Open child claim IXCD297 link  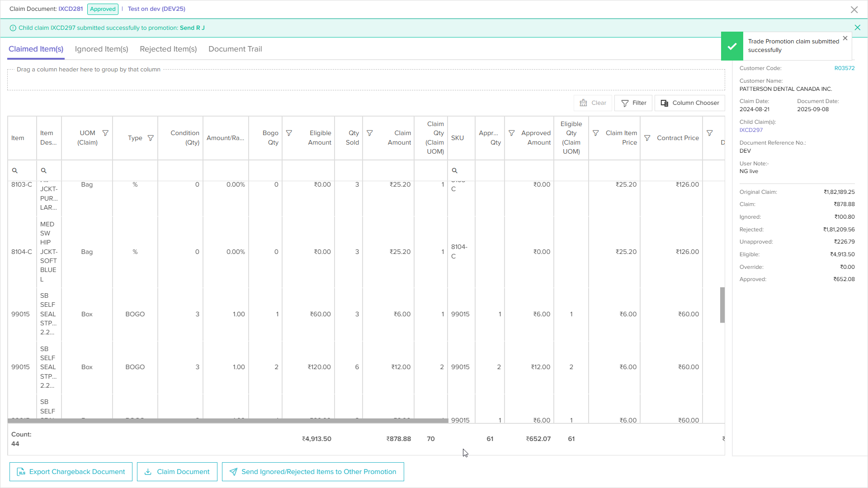(751, 130)
